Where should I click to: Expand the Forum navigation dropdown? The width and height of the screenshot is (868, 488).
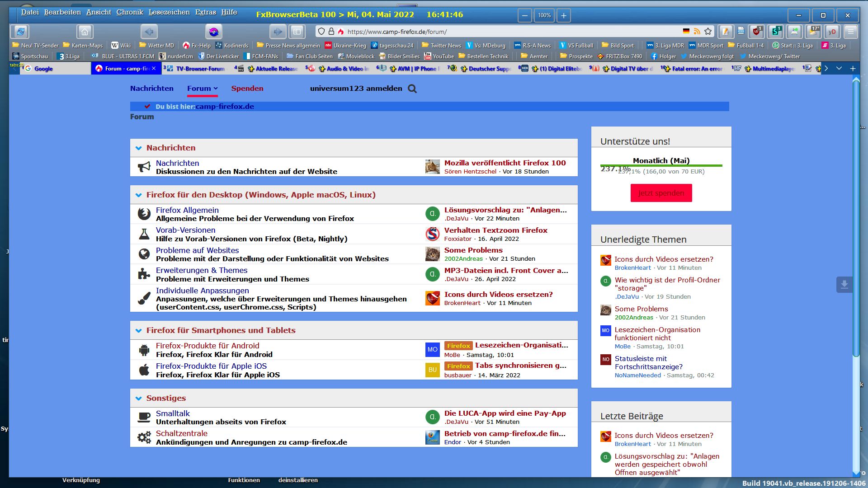216,89
